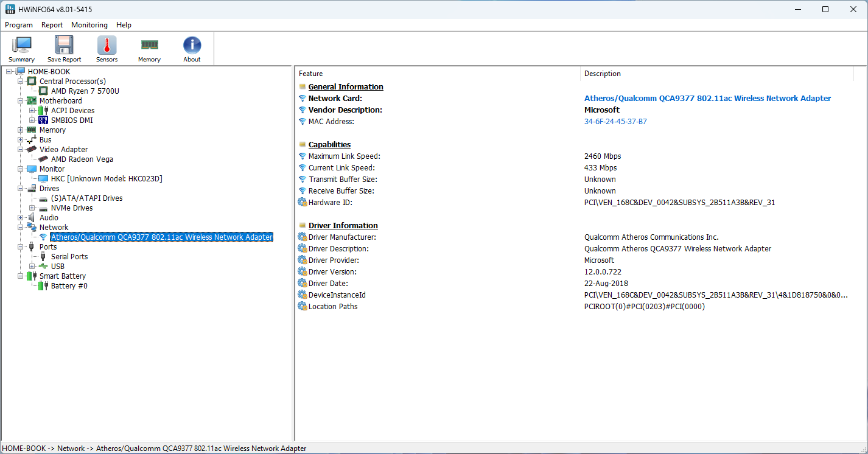Click the General Information section heading
Viewport: 868px width, 454px height.
pos(346,87)
